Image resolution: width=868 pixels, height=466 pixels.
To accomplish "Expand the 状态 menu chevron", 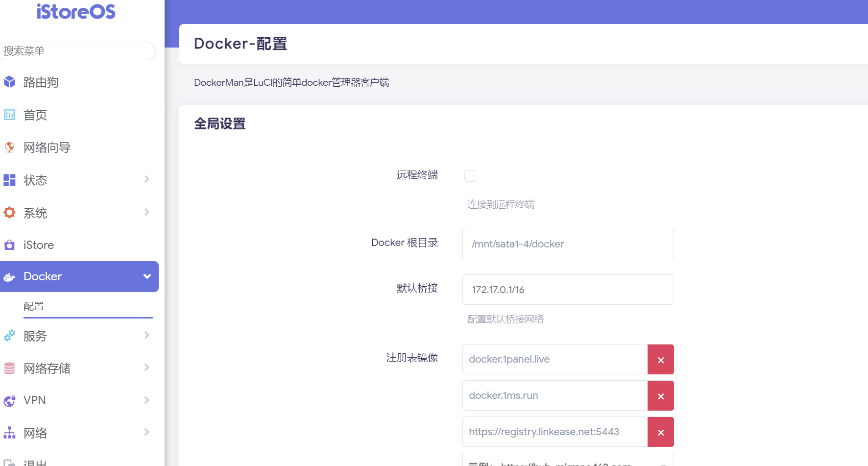I will 147,179.
